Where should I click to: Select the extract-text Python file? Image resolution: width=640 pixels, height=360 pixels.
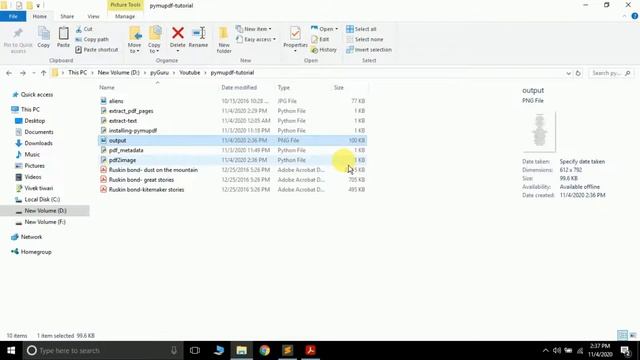click(x=232, y=120)
